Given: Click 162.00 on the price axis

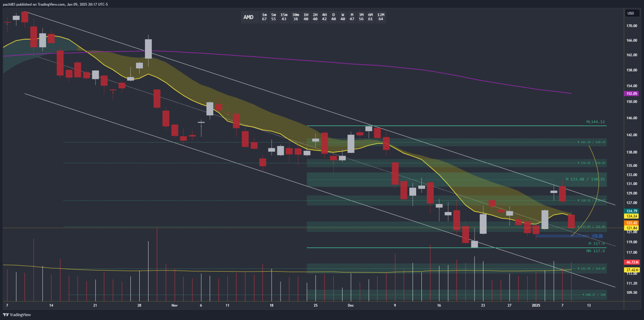Looking at the screenshot, I should tap(632, 55).
